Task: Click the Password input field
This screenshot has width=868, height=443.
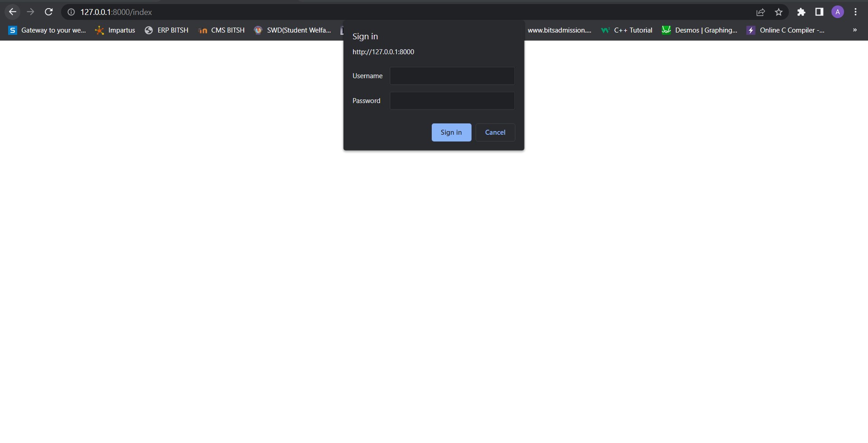Action: tap(452, 100)
